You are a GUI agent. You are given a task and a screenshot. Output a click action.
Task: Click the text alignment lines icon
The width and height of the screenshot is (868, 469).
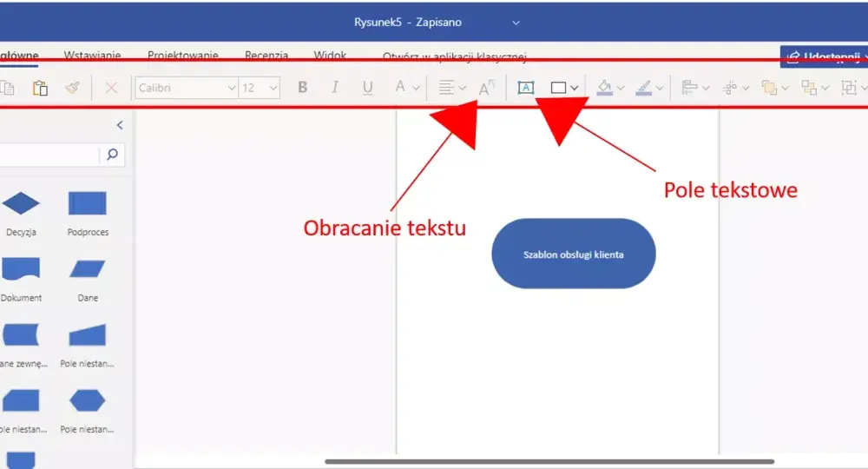pos(446,88)
